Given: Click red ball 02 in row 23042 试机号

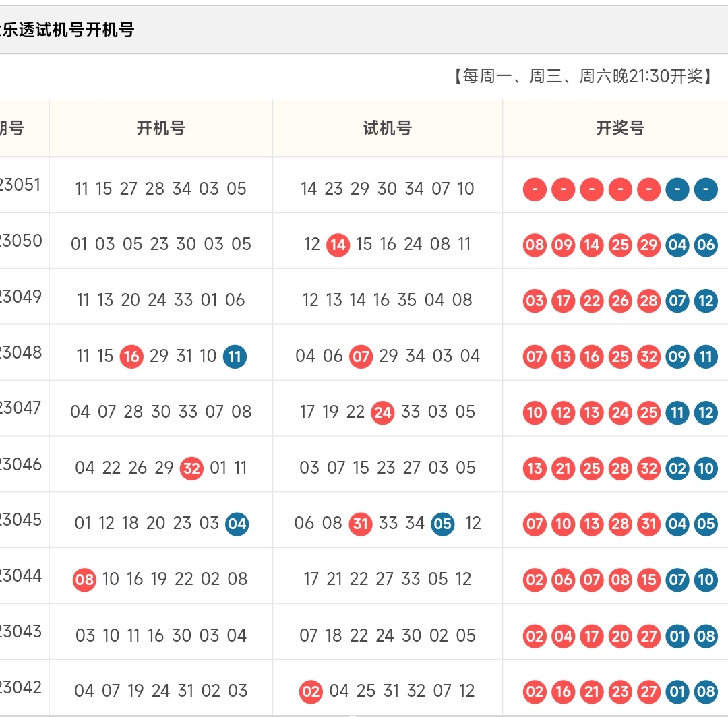Looking at the screenshot, I should click(311, 691).
